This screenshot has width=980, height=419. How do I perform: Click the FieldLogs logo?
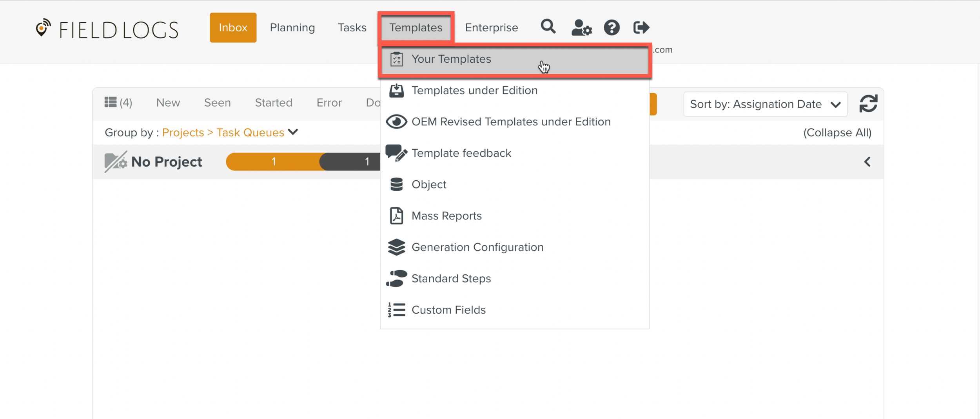point(107,29)
